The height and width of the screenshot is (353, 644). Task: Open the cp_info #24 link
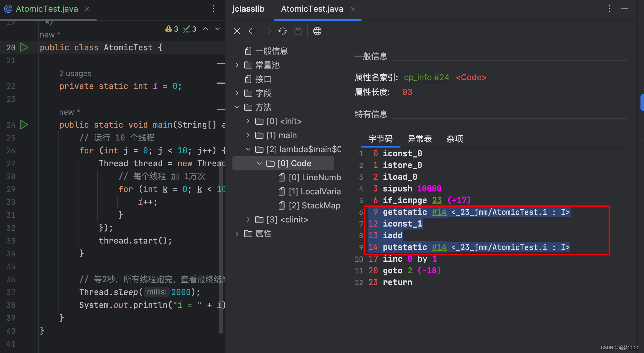[x=427, y=77]
